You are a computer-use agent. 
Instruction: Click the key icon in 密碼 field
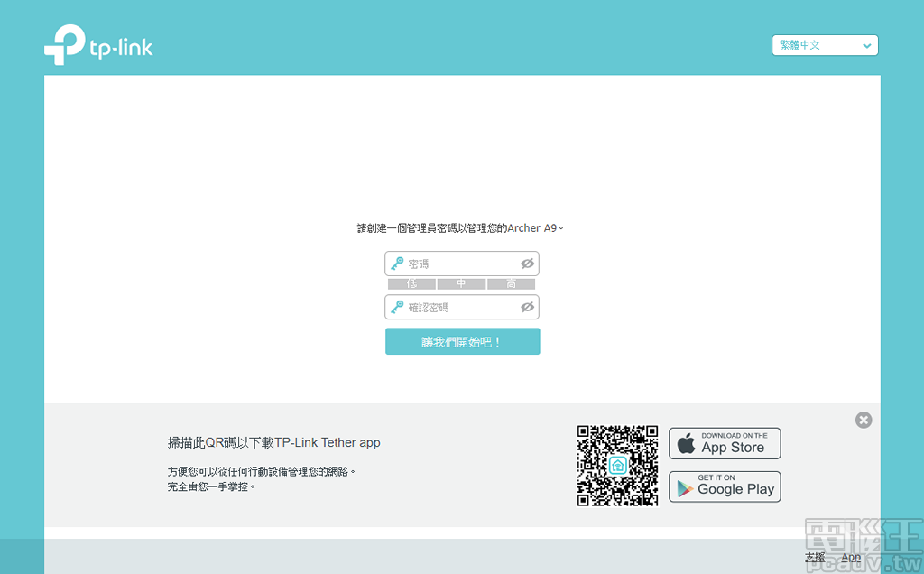click(397, 264)
